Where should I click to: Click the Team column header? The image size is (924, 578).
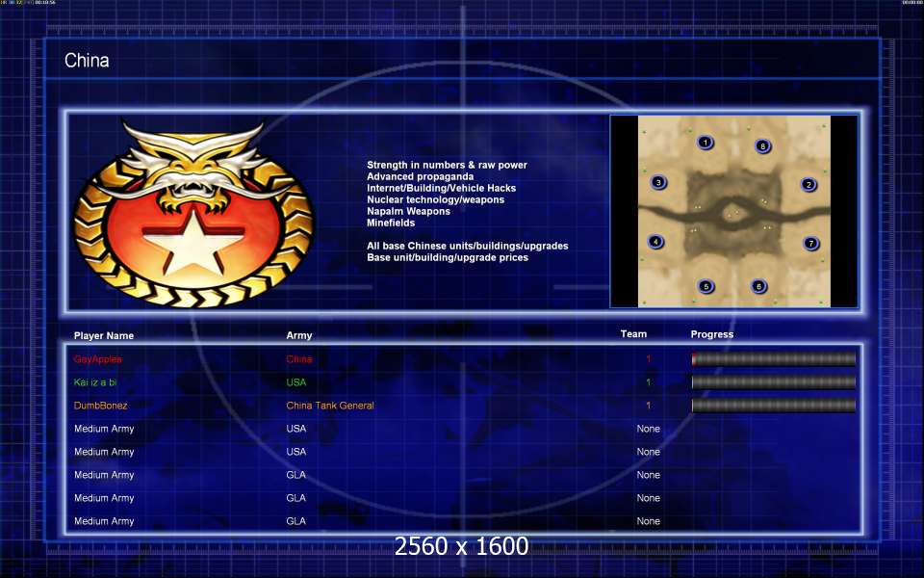click(633, 334)
